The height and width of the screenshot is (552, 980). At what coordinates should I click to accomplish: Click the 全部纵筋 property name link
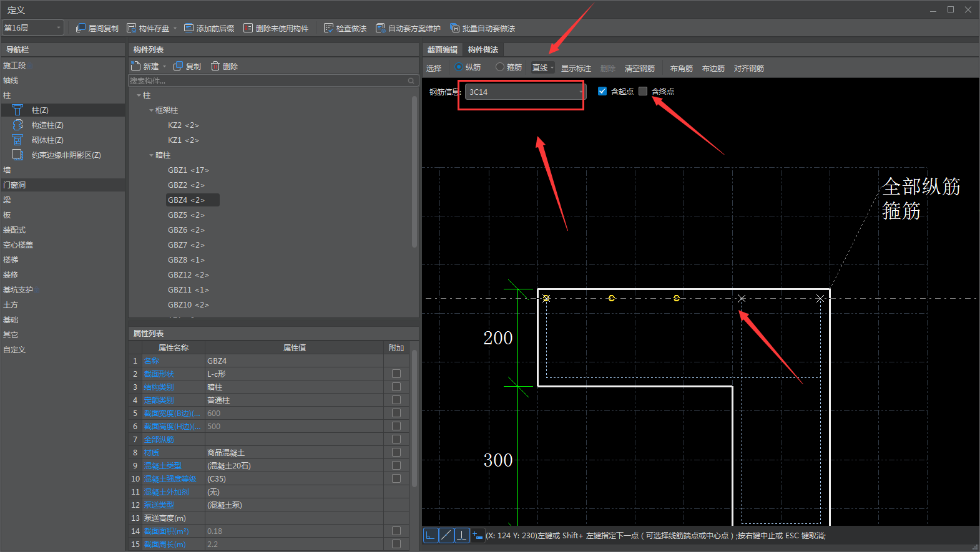[159, 440]
